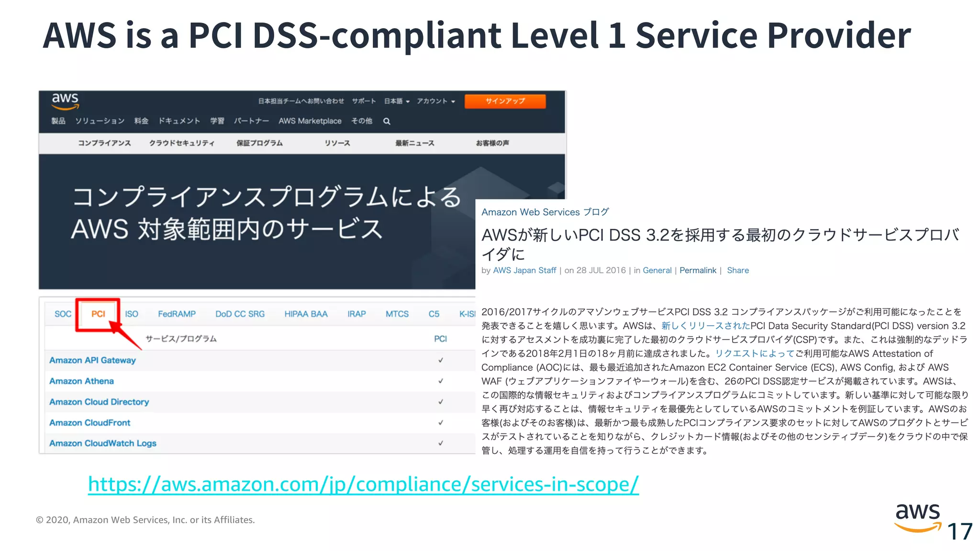Select the highlighted PCI tab
Viewport: 980px width, 551px height.
[x=98, y=314]
